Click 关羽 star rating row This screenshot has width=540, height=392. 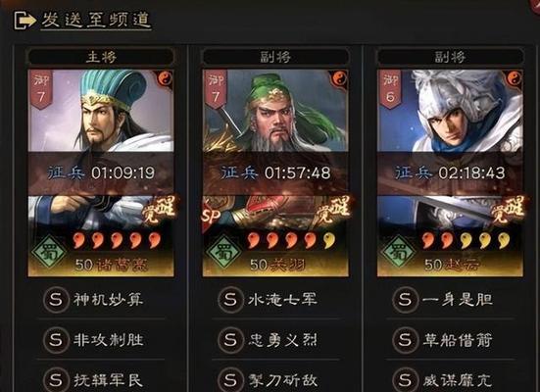click(x=291, y=240)
